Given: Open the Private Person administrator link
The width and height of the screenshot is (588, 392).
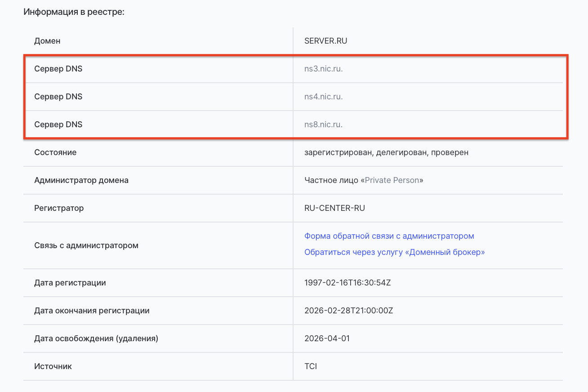Looking at the screenshot, I should (392, 180).
